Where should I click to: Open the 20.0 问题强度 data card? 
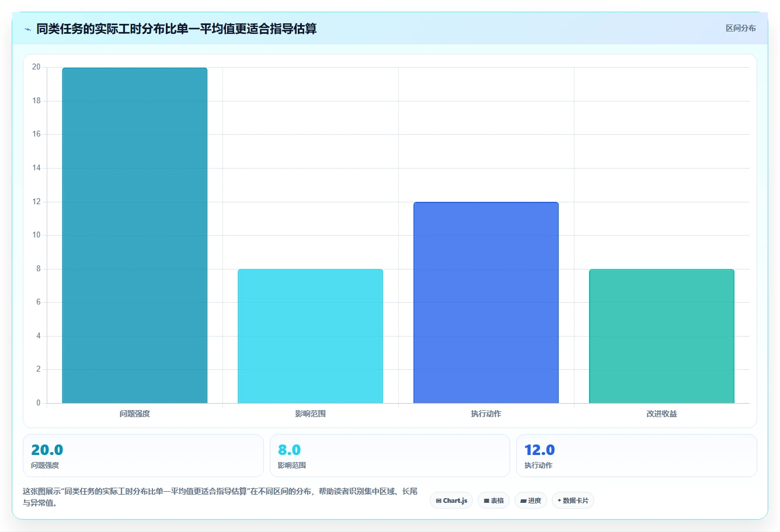point(143,456)
